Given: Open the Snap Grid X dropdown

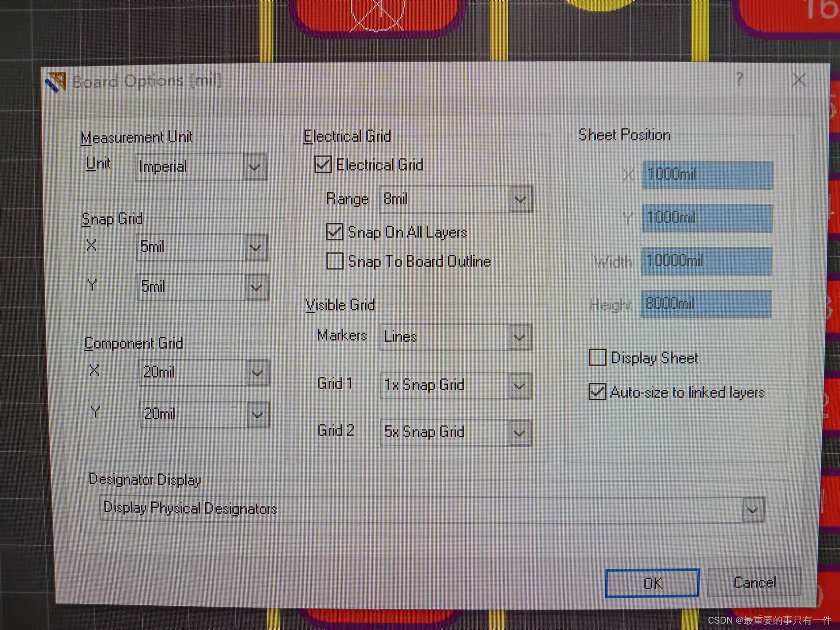Looking at the screenshot, I should click(x=256, y=247).
